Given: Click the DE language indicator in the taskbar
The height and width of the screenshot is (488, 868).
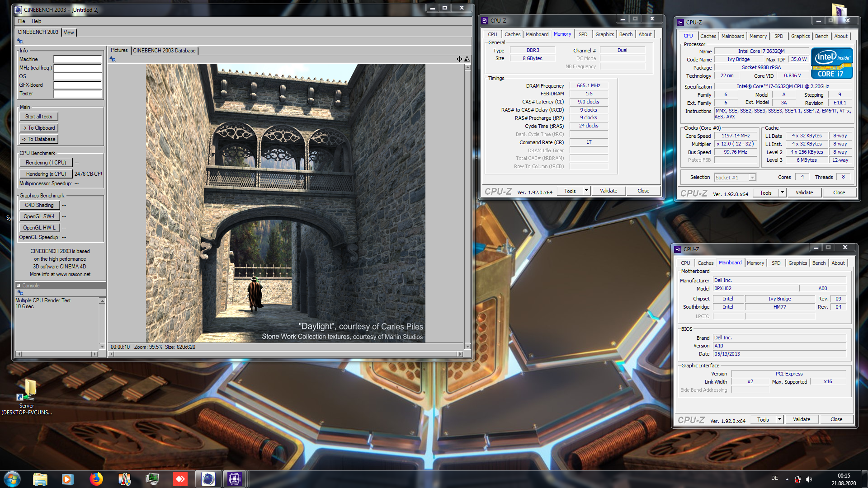Looking at the screenshot, I should point(774,478).
